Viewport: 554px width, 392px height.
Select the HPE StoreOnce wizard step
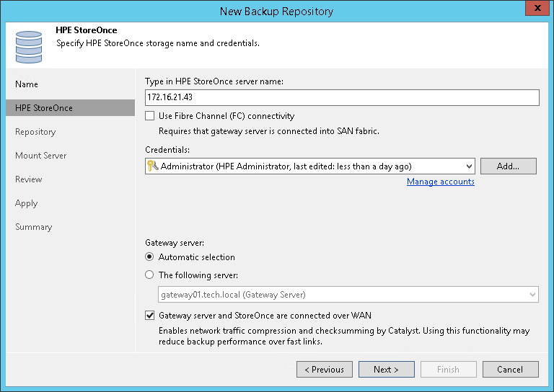coord(44,108)
